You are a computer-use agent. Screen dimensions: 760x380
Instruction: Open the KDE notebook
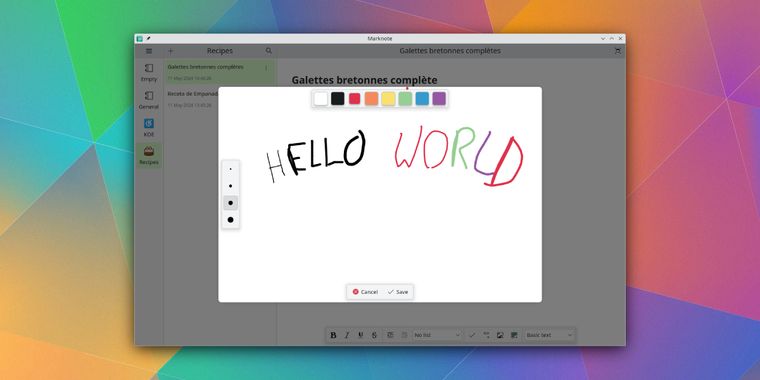click(x=149, y=127)
